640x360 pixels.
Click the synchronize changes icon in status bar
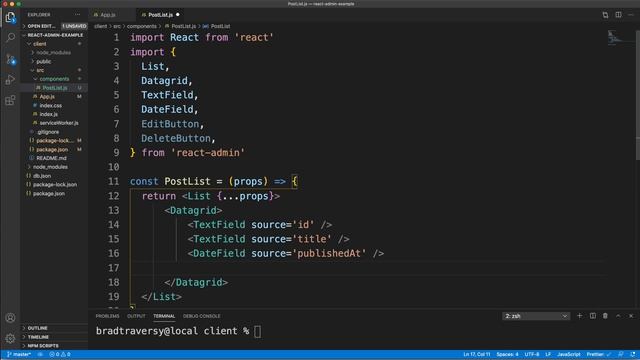(x=40, y=354)
